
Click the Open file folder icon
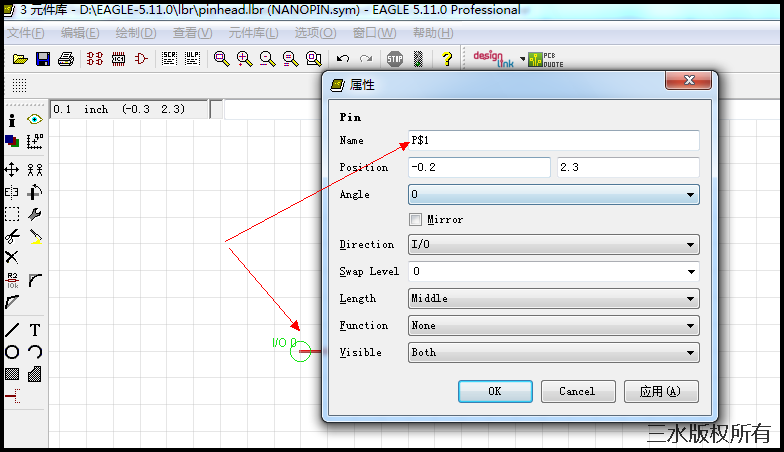(x=19, y=59)
